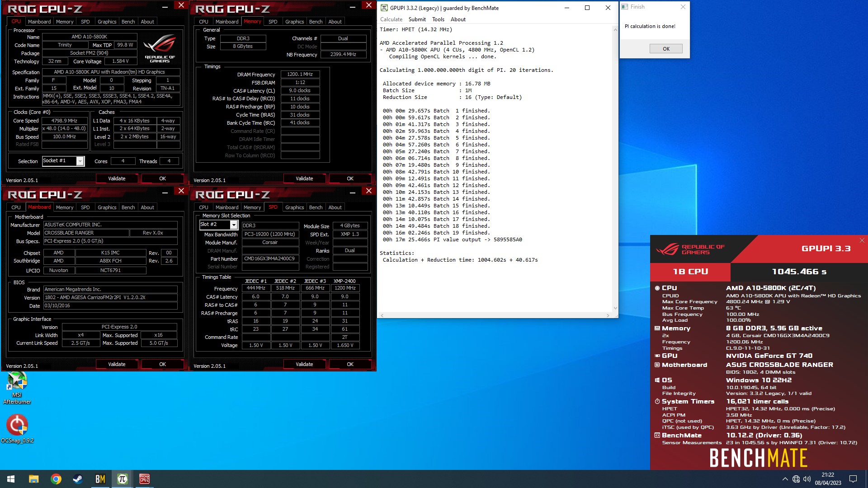
Task: Open Tools menu in GPUPI
Action: click(438, 19)
